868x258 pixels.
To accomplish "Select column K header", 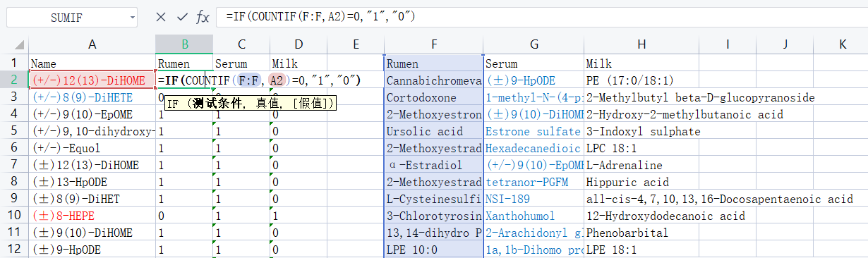I will click(x=843, y=44).
